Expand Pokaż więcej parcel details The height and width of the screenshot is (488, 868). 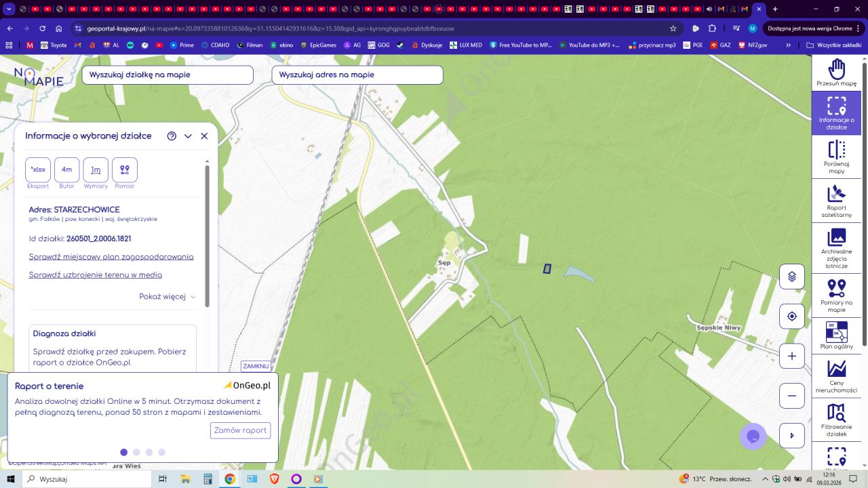[x=167, y=297]
